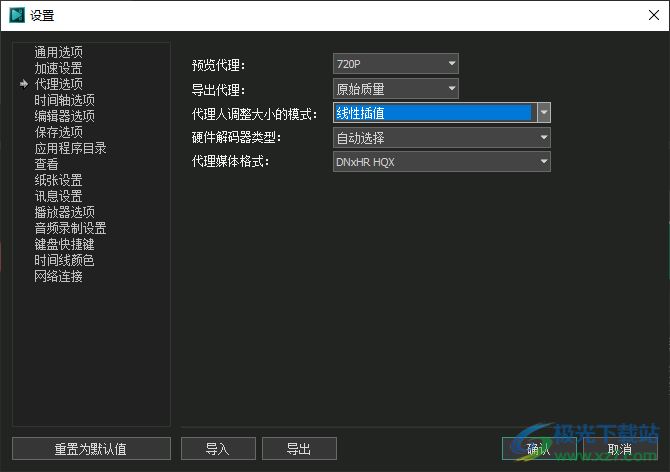Go to 播放器选项 settings
This screenshot has height=472, width=670.
pyautogui.click(x=65, y=212)
